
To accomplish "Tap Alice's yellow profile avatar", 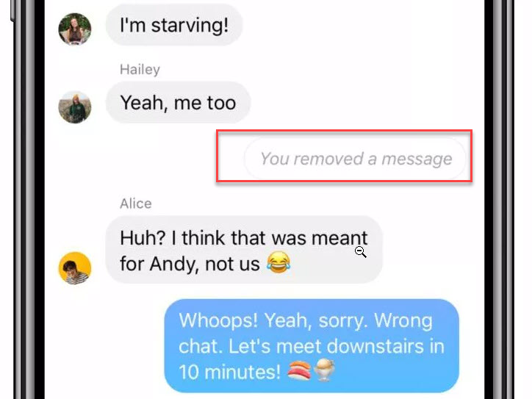I will pyautogui.click(x=75, y=267).
